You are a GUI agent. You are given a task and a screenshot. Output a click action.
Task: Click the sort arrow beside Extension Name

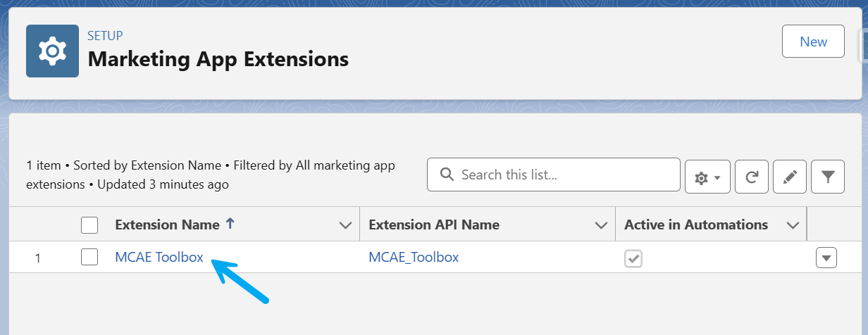(230, 224)
